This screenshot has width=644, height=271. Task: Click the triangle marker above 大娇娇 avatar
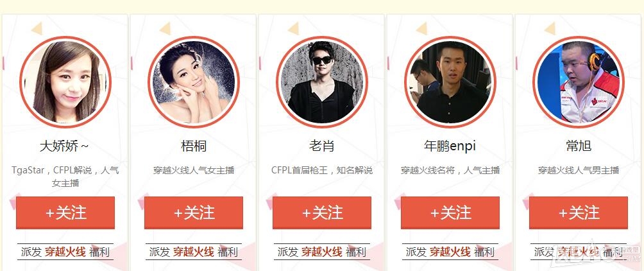[x=37, y=28]
